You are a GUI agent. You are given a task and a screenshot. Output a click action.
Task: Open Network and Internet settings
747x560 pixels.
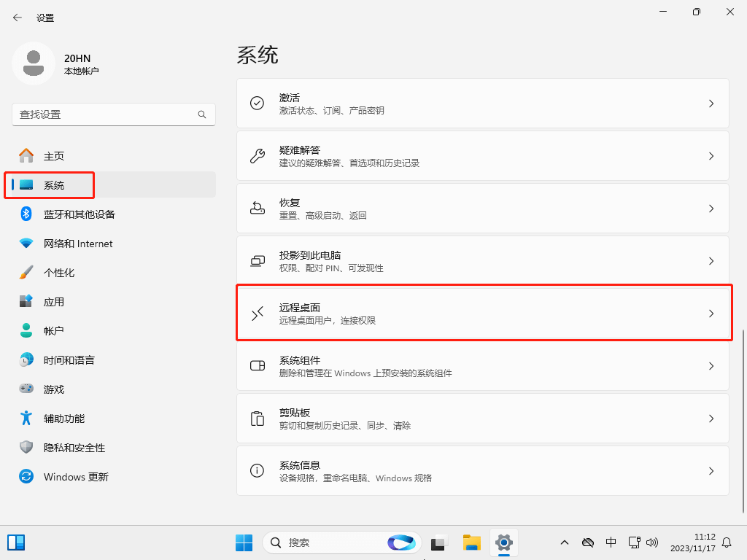coord(78,244)
